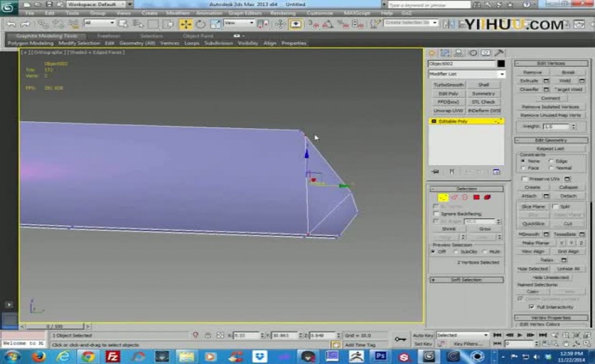Switch to Object Paint ribbon tab

[198, 36]
